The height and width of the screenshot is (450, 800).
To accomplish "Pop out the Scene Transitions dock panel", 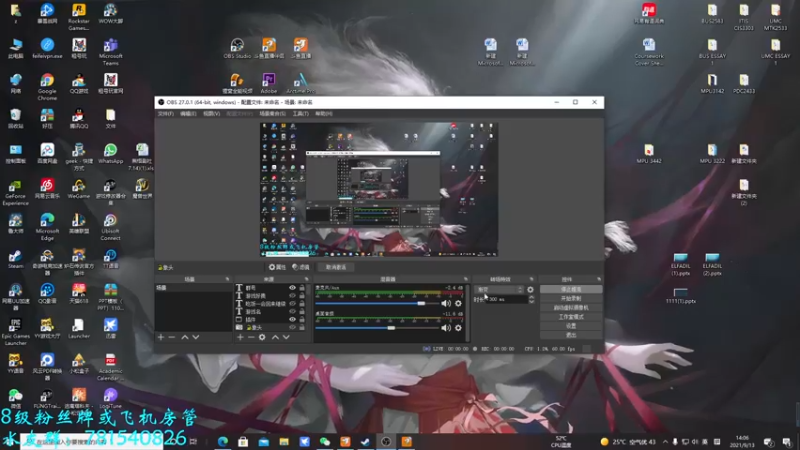I will [531, 279].
